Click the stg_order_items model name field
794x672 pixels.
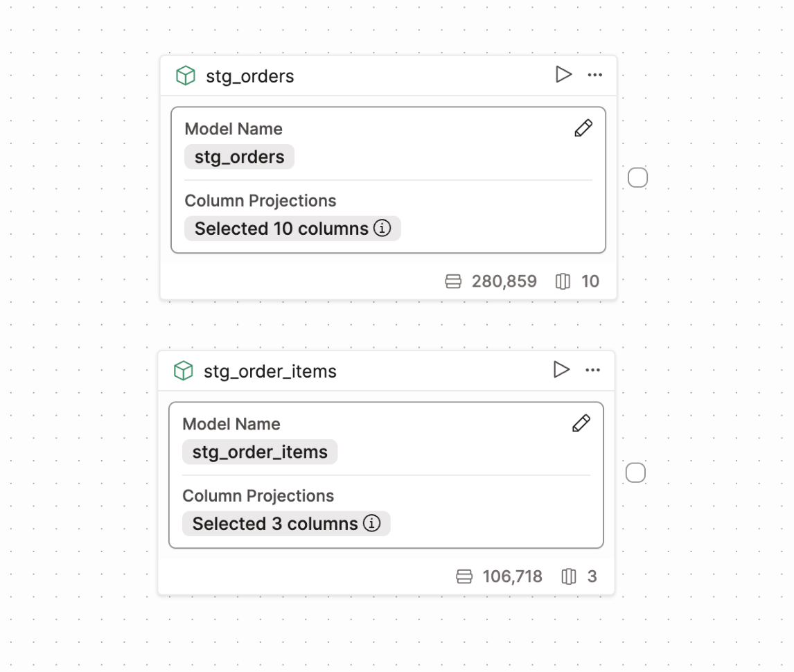260,452
